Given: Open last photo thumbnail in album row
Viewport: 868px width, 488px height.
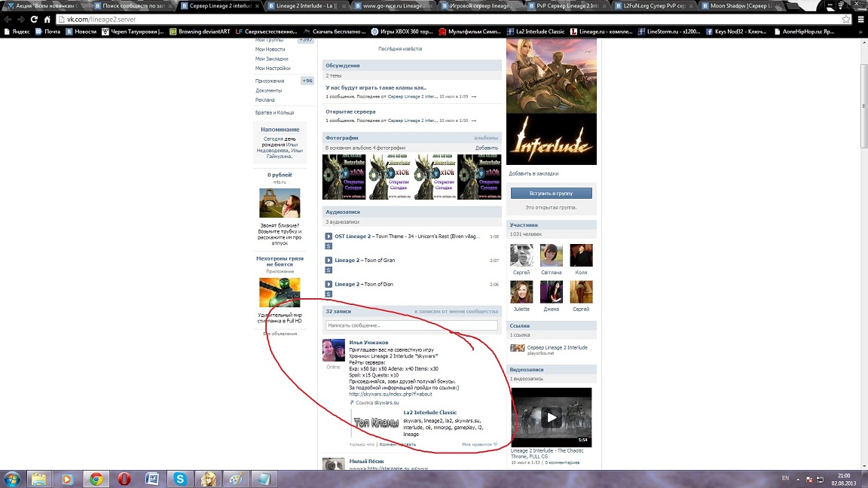Looking at the screenshot, I should 479,176.
